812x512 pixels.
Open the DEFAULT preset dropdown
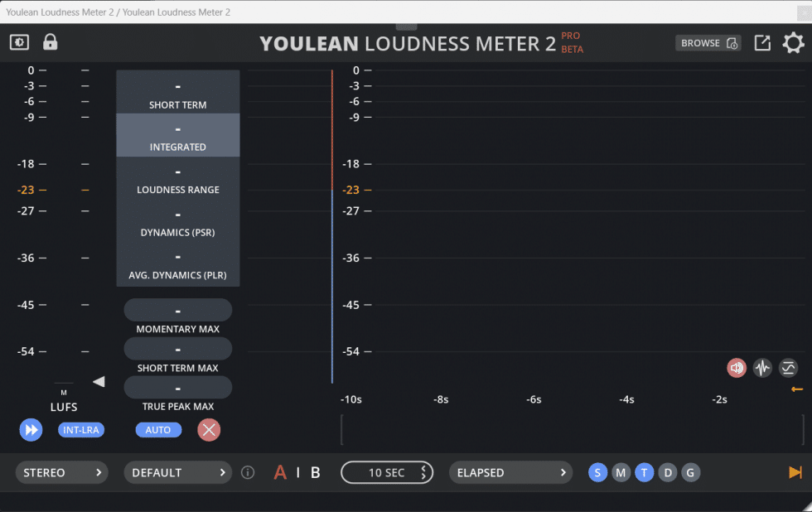pyautogui.click(x=177, y=473)
